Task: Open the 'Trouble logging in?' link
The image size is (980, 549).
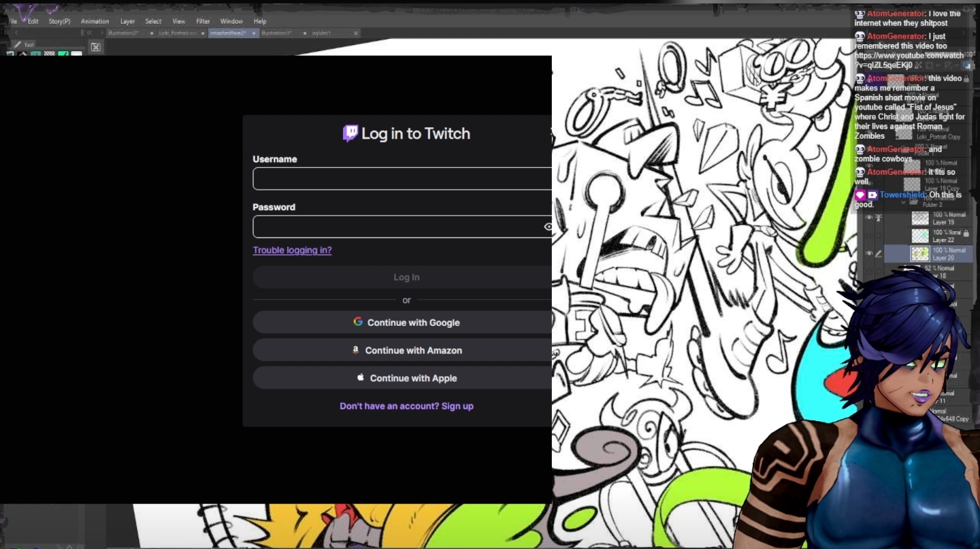Action: pyautogui.click(x=292, y=250)
